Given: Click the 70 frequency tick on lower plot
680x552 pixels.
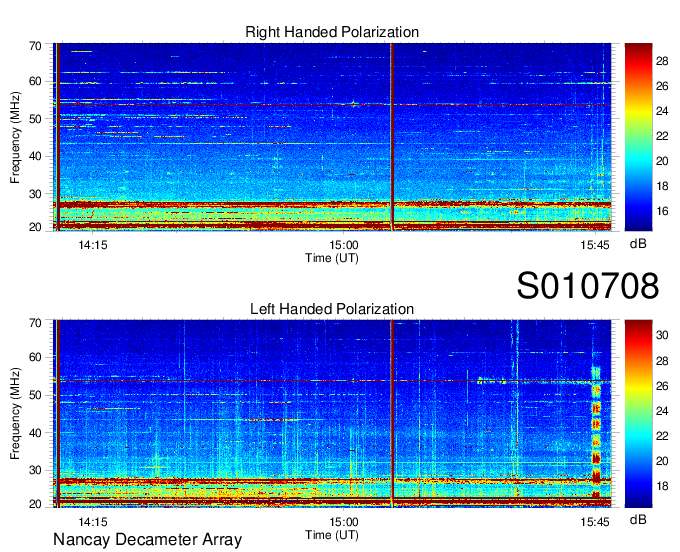Looking at the screenshot, I should pyautogui.click(x=36, y=323).
